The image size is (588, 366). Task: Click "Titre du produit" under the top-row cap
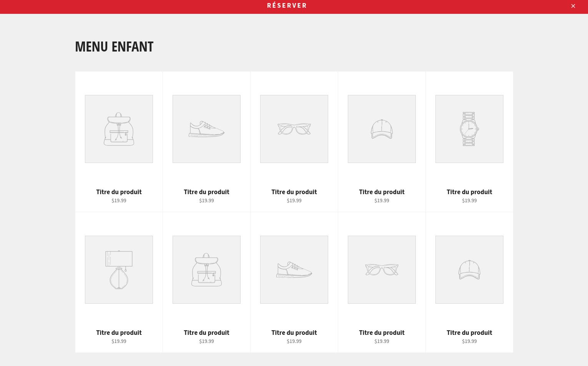click(382, 192)
